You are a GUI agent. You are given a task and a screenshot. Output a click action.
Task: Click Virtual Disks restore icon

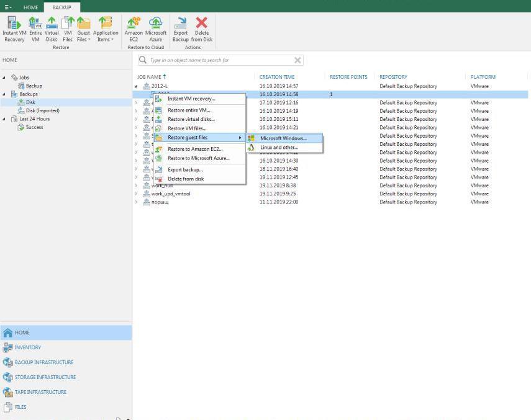52,29
